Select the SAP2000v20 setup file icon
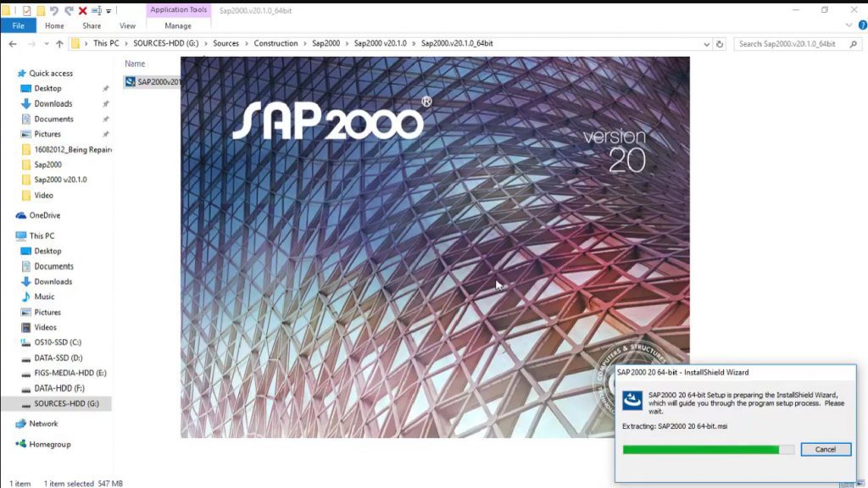Screen dimensions: 868x488 point(153,81)
